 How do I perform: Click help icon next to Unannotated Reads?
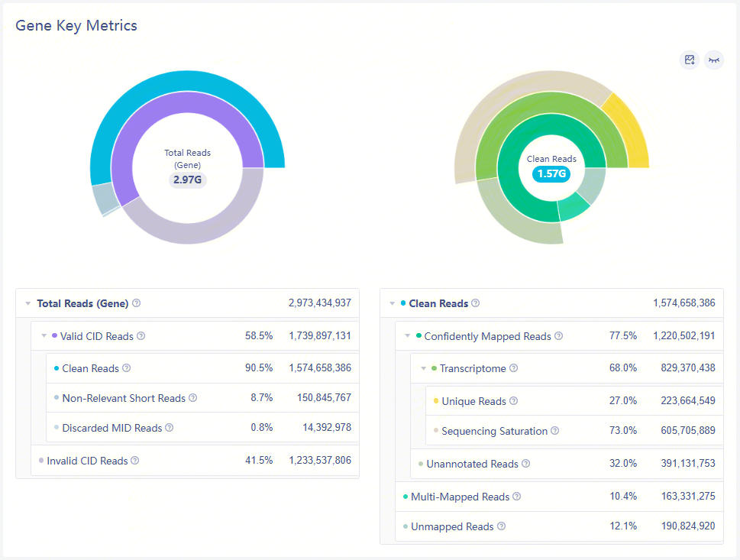pos(526,464)
